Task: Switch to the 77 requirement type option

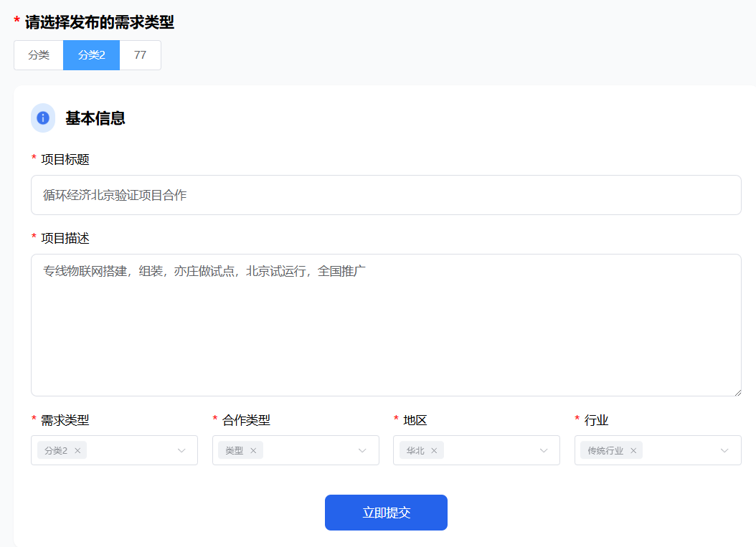Action: click(140, 55)
